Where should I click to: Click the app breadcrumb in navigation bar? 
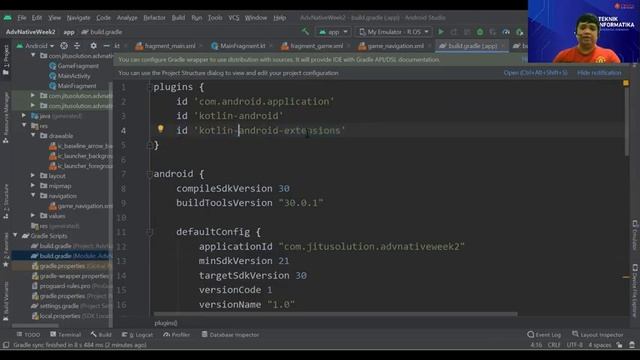tap(69, 31)
